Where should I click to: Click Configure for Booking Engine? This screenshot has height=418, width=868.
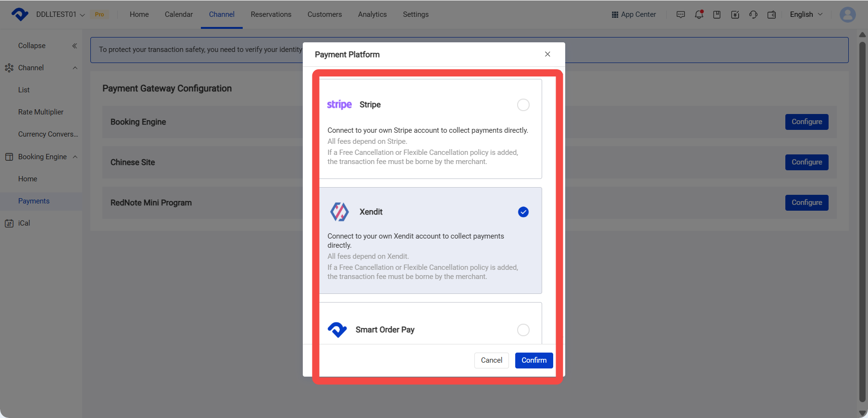point(807,122)
